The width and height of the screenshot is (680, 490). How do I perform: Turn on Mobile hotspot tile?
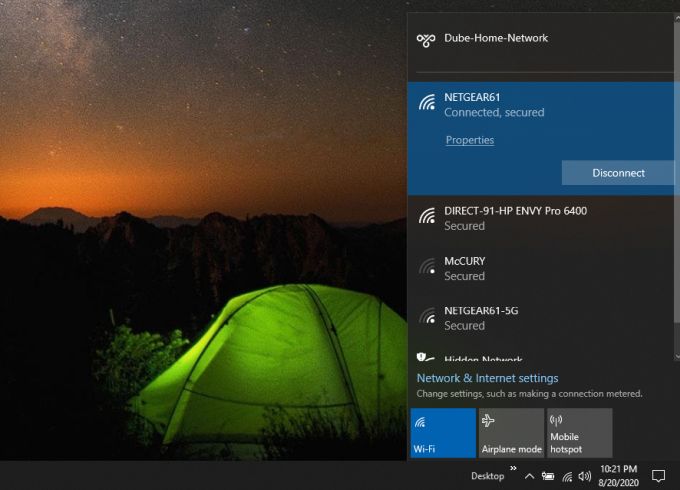click(x=579, y=433)
